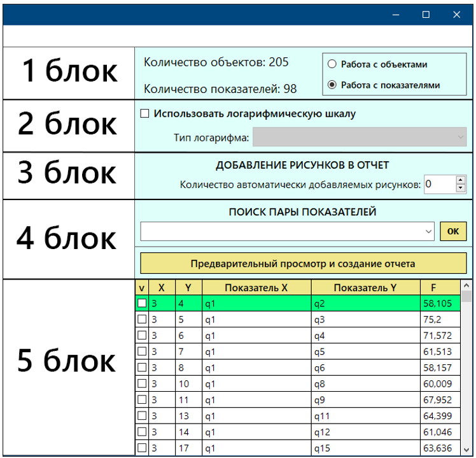Screen dimensions: 476x458
Task: Select cell with F value 58,105
Action: [x=440, y=303]
